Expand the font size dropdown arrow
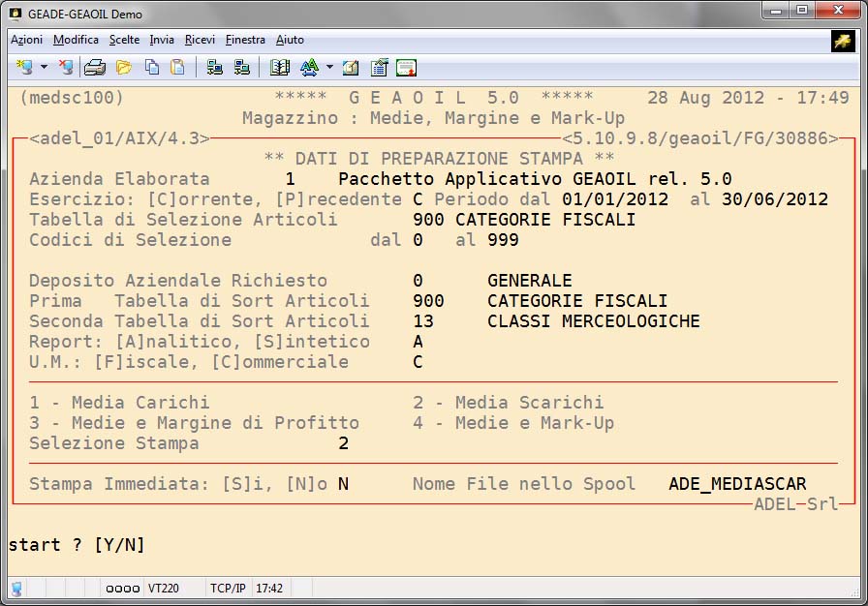The height and width of the screenshot is (606, 868). [329, 68]
